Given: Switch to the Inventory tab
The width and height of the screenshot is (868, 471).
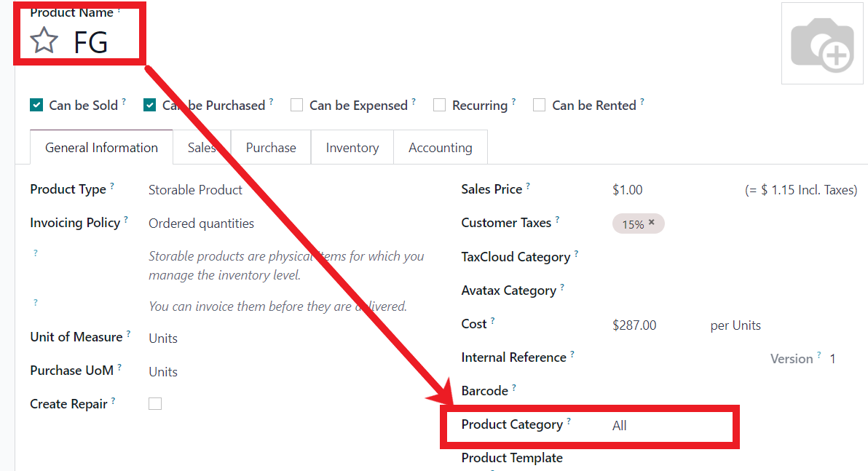Looking at the screenshot, I should (x=352, y=147).
